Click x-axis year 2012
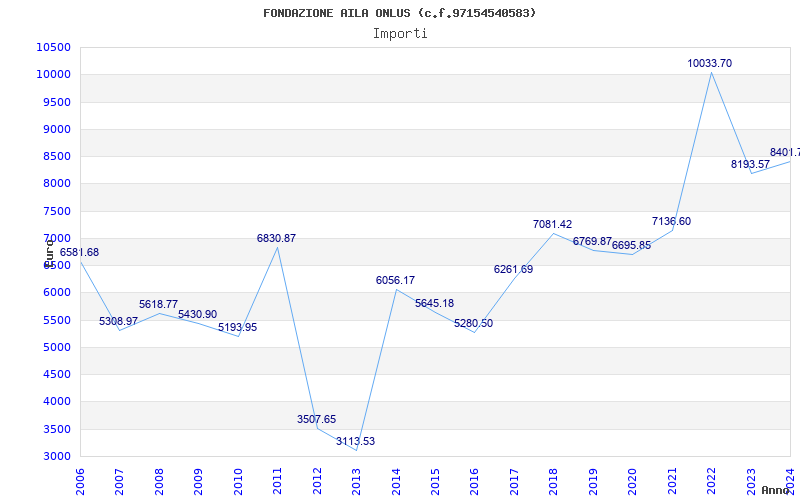 pyautogui.click(x=317, y=482)
